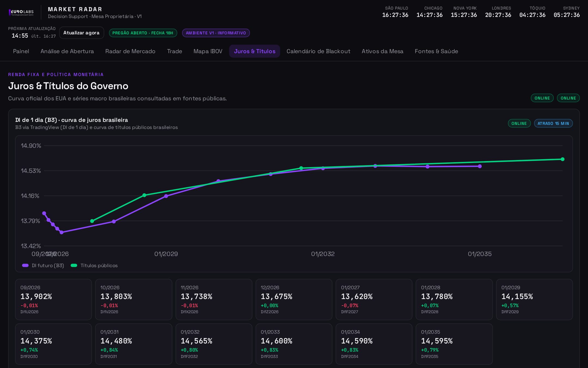Select the 12/2026 card showing 13,675%
The width and height of the screenshot is (588, 368).
coord(294,299)
